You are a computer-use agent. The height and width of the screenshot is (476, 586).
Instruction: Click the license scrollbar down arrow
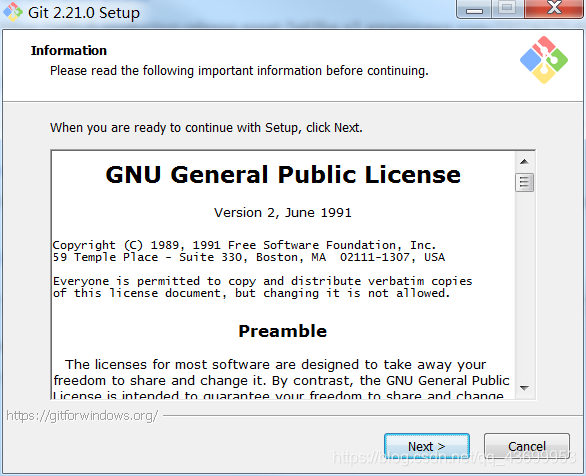coord(524,388)
